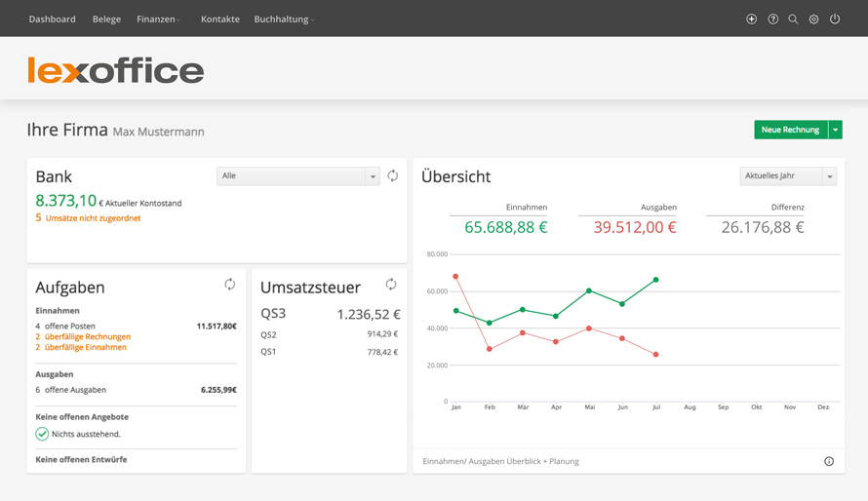Click the QS1 row value 778,42 €
This screenshot has width=868, height=501.
tap(382, 352)
